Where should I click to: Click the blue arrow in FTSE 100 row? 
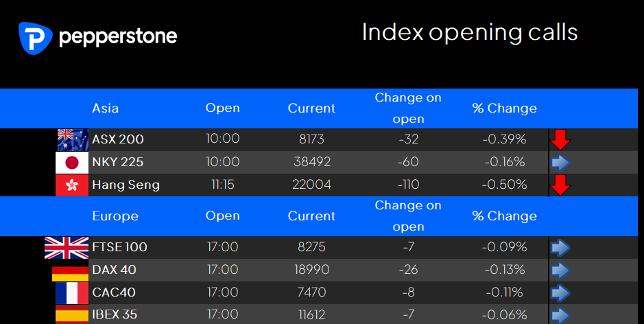click(560, 248)
